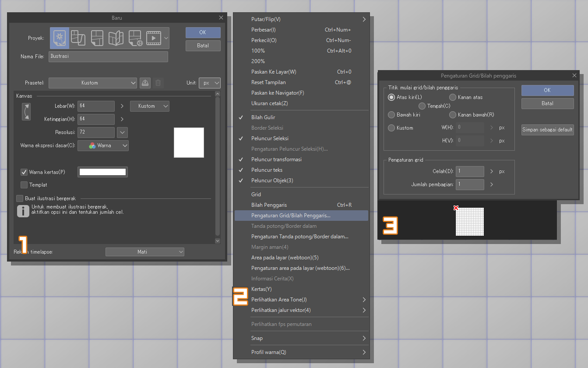588x368 pixels.
Task: Open the Unit dropdown showing px
Action: click(x=210, y=83)
